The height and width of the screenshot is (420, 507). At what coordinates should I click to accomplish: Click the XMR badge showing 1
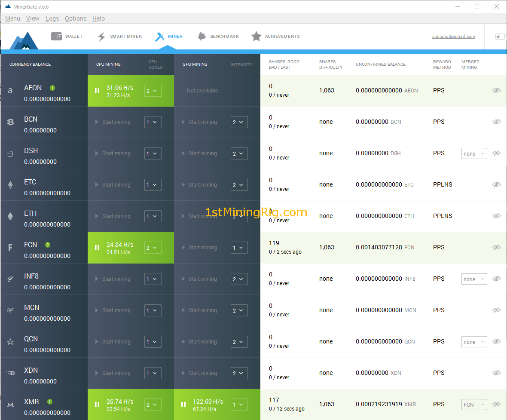pyautogui.click(x=50, y=402)
